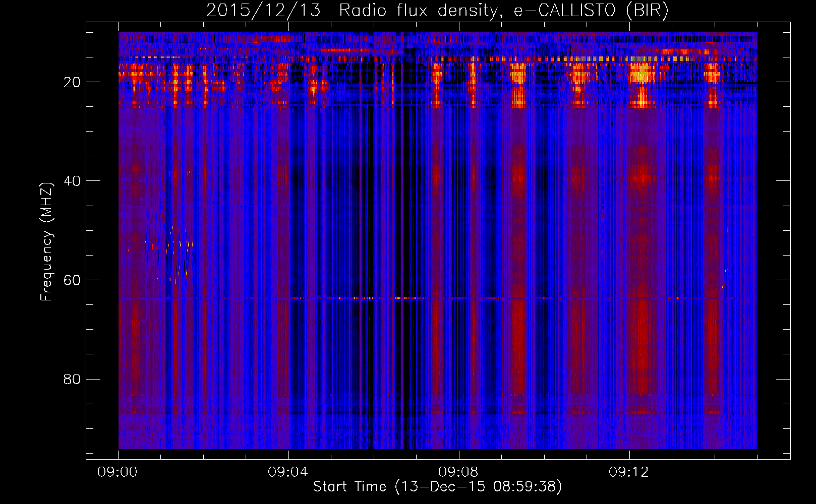Click the '20' frequency tick label

[x=73, y=82]
